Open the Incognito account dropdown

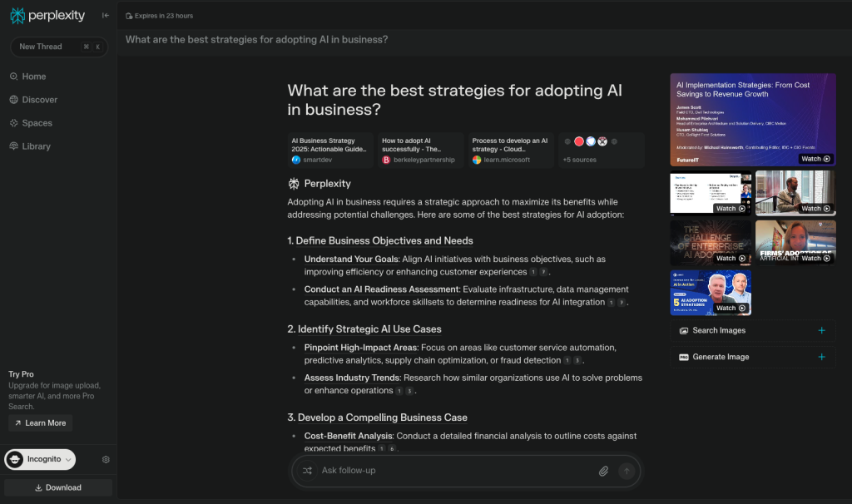(x=40, y=459)
